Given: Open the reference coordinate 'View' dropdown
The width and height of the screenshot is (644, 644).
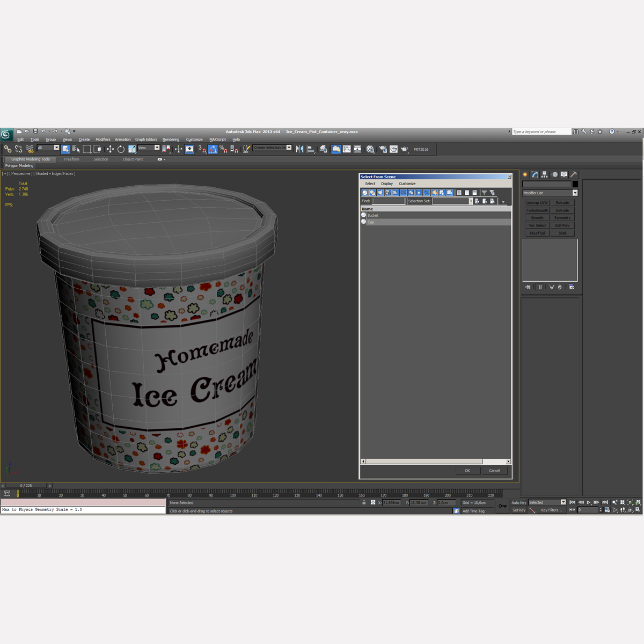Looking at the screenshot, I should point(149,148).
